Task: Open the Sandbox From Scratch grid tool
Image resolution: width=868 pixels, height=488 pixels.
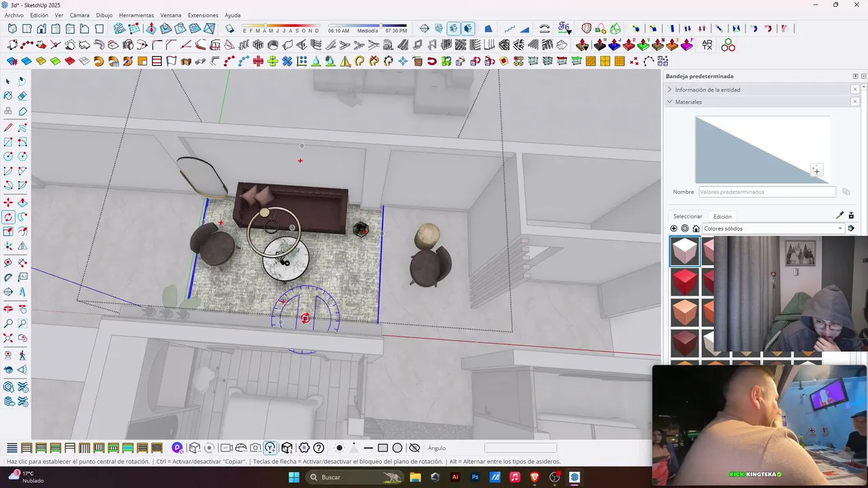Action: pyautogui.click(x=134, y=28)
